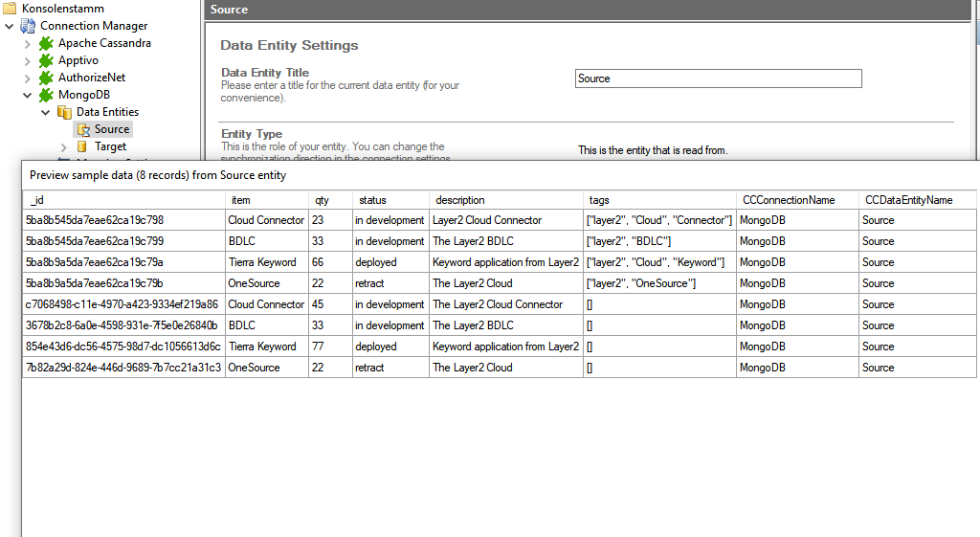Click the Apptivo connection icon
Screen dimensions: 980x537
pyautogui.click(x=46, y=60)
